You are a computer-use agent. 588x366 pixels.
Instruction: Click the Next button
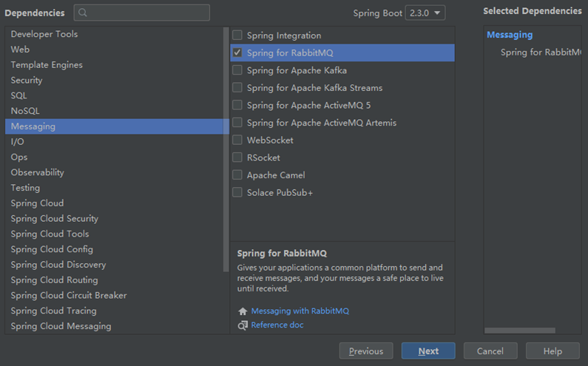(x=428, y=351)
